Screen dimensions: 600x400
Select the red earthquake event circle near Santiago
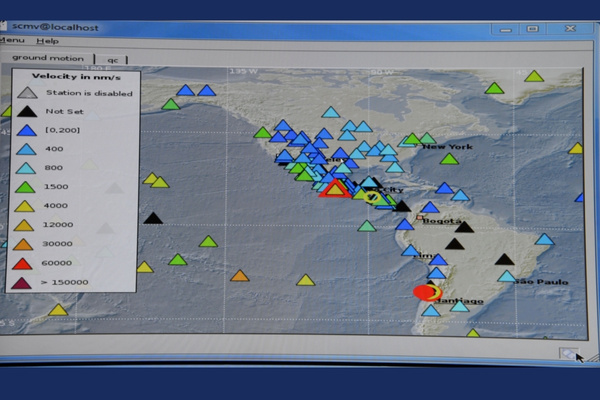point(424,292)
